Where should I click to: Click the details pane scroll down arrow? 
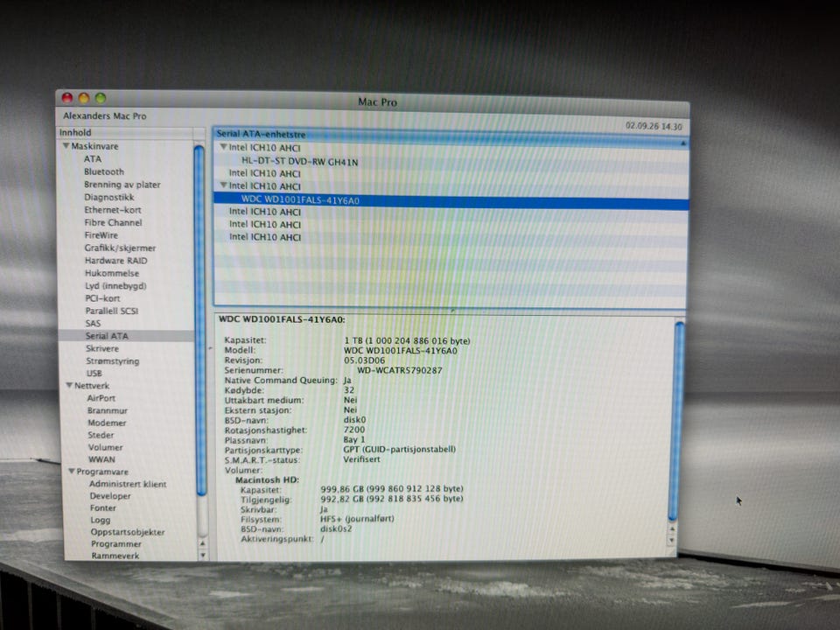[672, 541]
